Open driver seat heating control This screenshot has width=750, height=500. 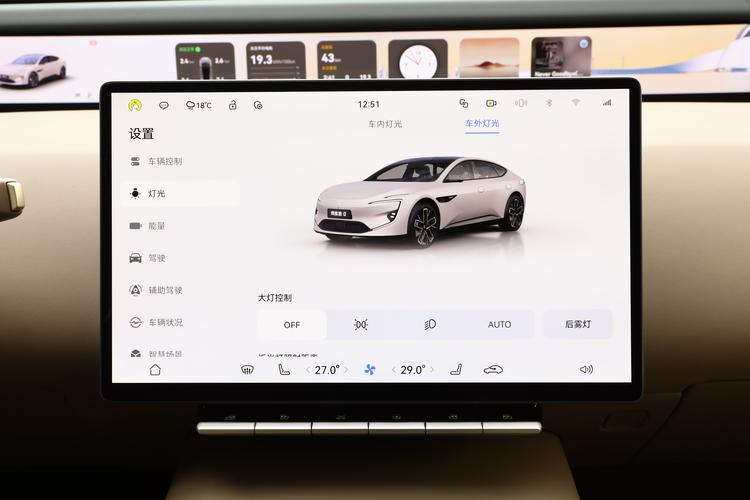coord(284,369)
